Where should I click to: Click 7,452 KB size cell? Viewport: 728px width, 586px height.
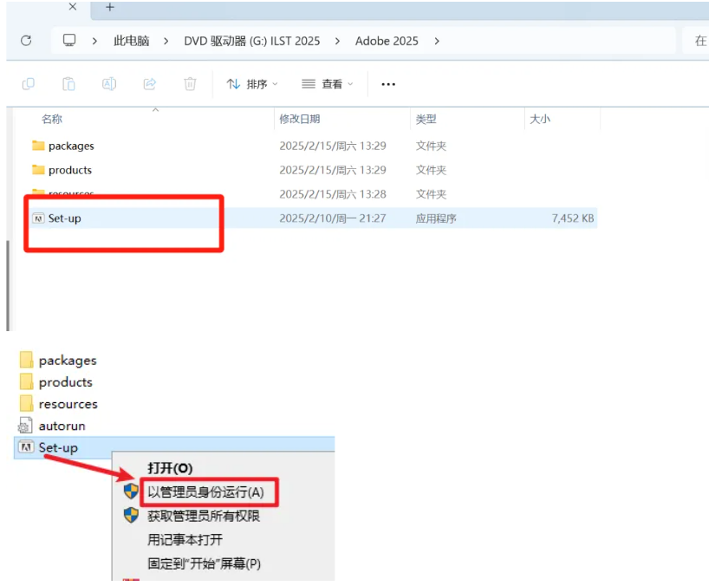point(573,218)
